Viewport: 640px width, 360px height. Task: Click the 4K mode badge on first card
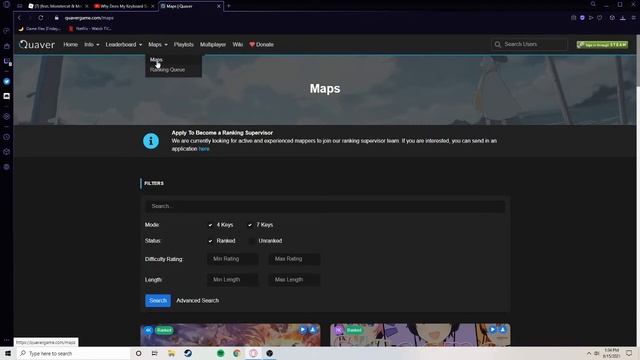tap(148, 330)
